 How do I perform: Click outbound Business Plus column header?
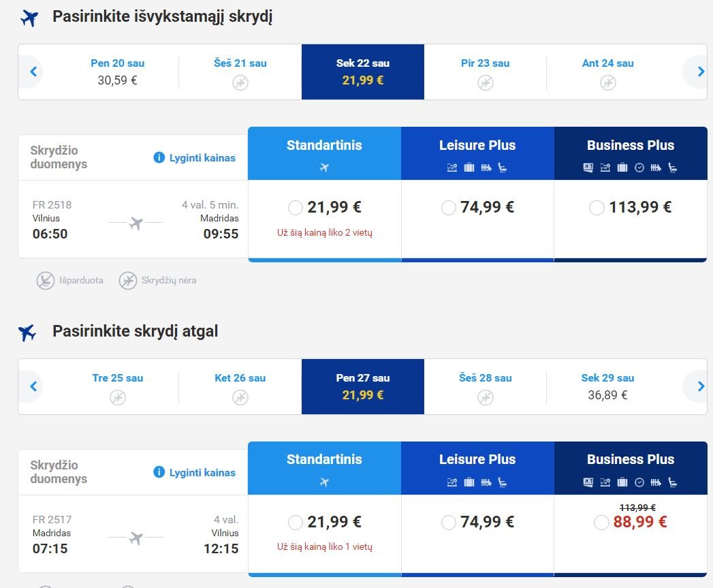631,153
